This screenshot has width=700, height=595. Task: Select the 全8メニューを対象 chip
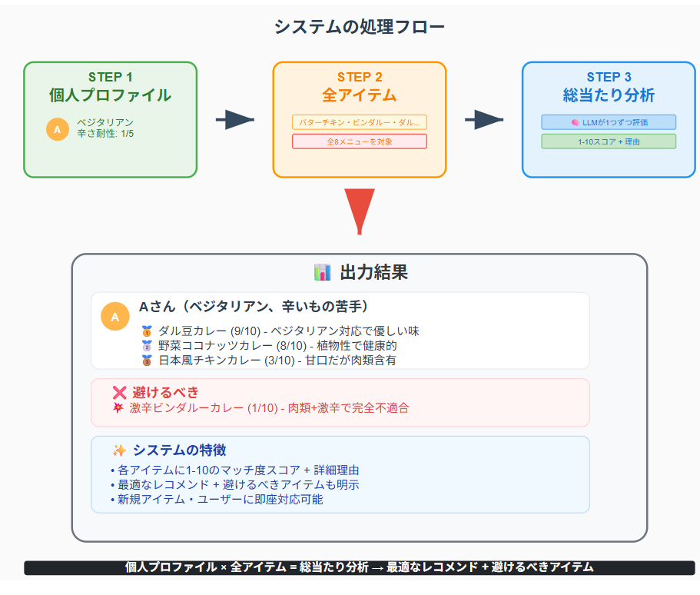click(360, 141)
